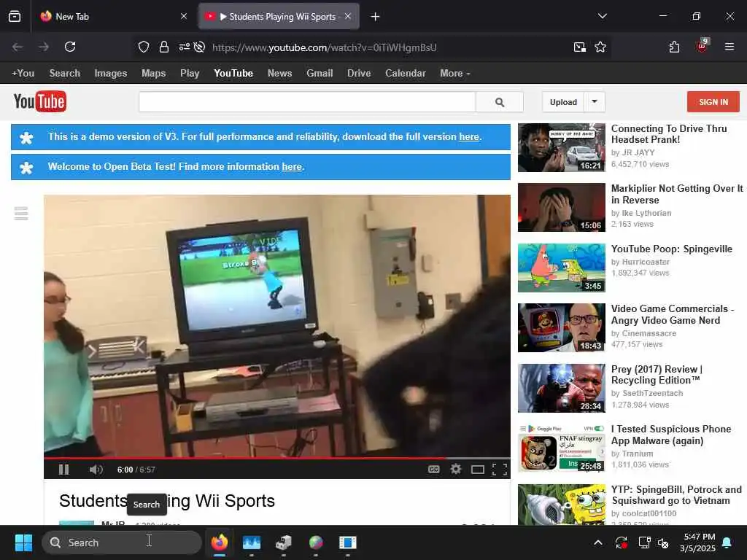The width and height of the screenshot is (747, 560).
Task: Open I Tested Suspicious Phone App title
Action: 671,435
